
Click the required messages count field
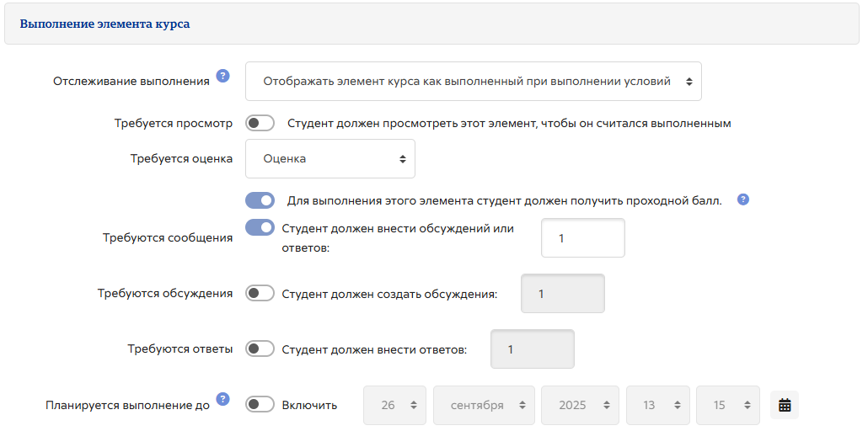pos(582,238)
